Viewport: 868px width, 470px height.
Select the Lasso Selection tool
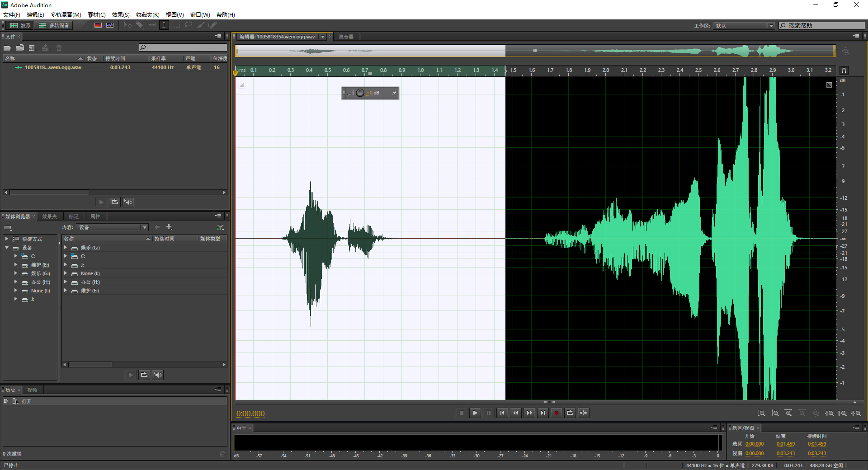pos(189,25)
